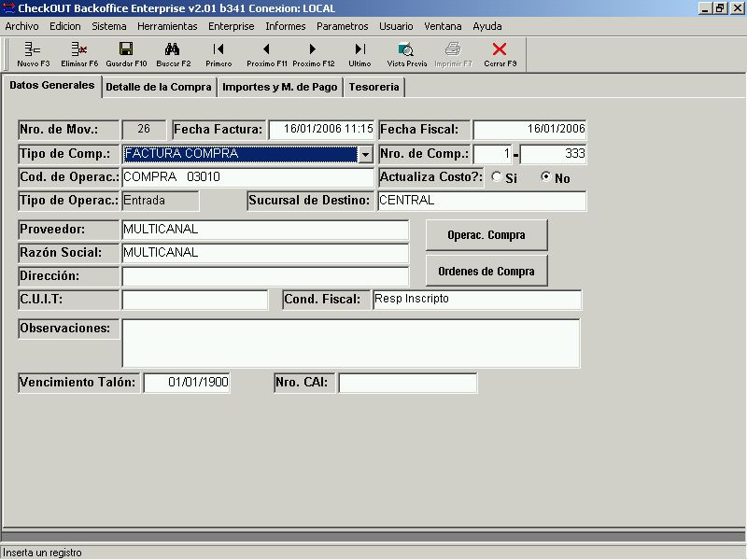Save with the Guardar F10 floppy icon
747x560 pixels.
pyautogui.click(x=126, y=54)
